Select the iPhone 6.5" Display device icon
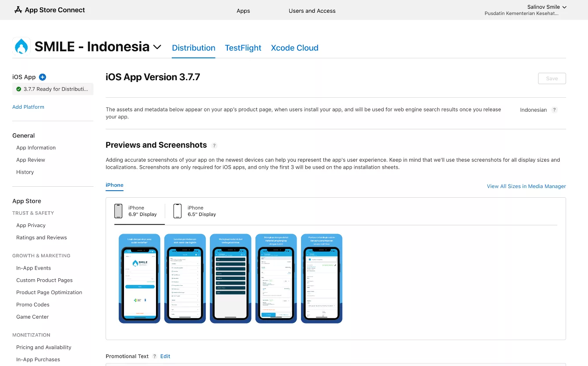588x366 pixels. point(177,211)
